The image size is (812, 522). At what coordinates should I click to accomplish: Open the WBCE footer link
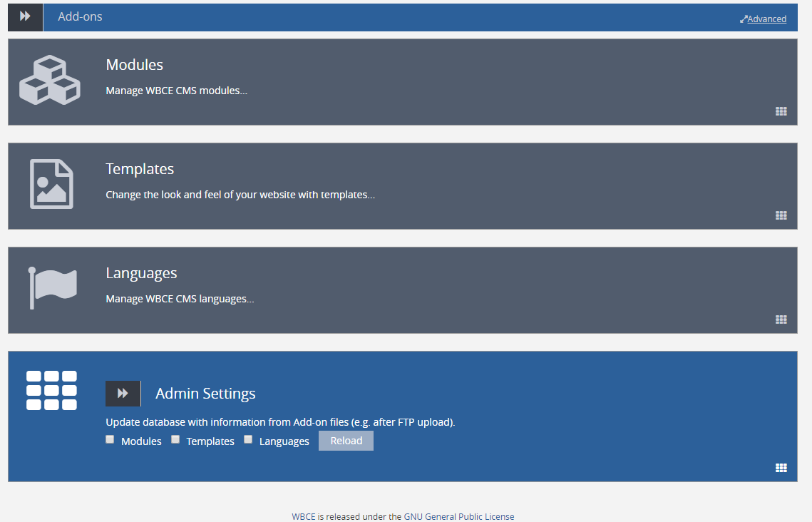click(x=304, y=517)
